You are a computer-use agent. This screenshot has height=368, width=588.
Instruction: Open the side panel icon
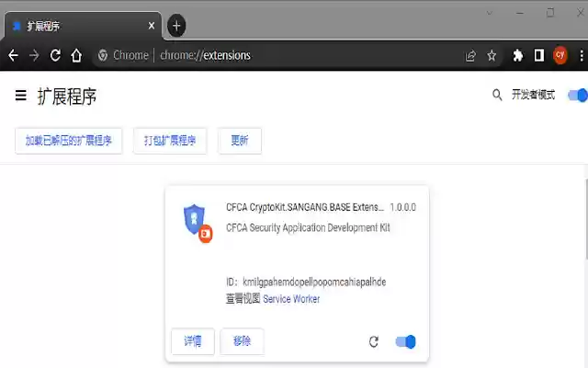point(539,55)
